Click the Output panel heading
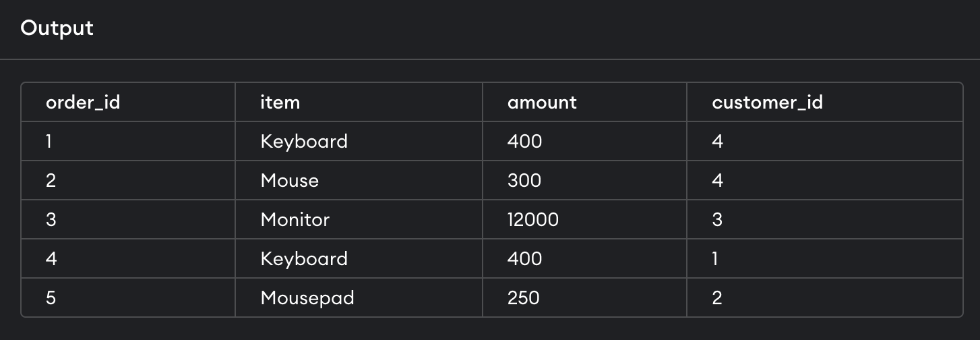Screen dimensions: 980x340 pyautogui.click(x=57, y=28)
